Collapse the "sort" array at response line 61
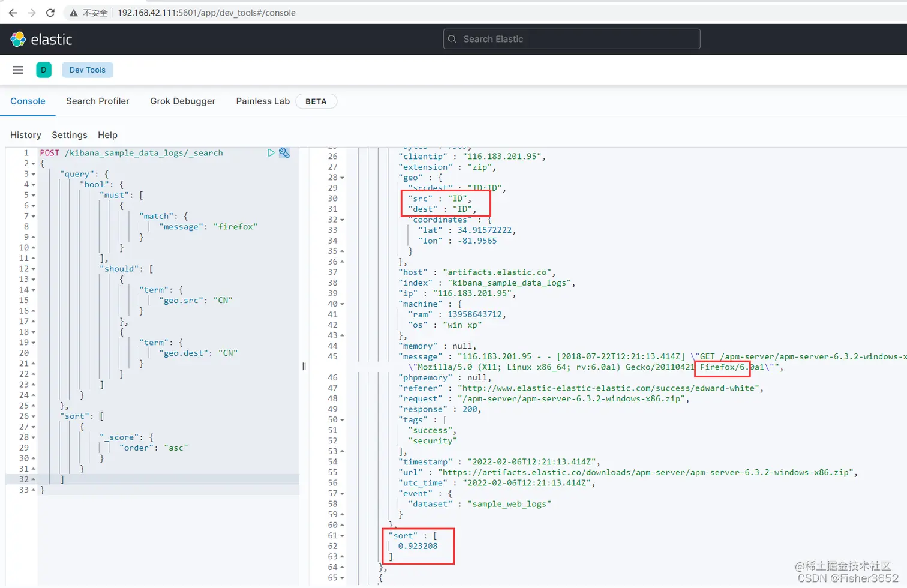907x588 pixels. tap(342, 536)
